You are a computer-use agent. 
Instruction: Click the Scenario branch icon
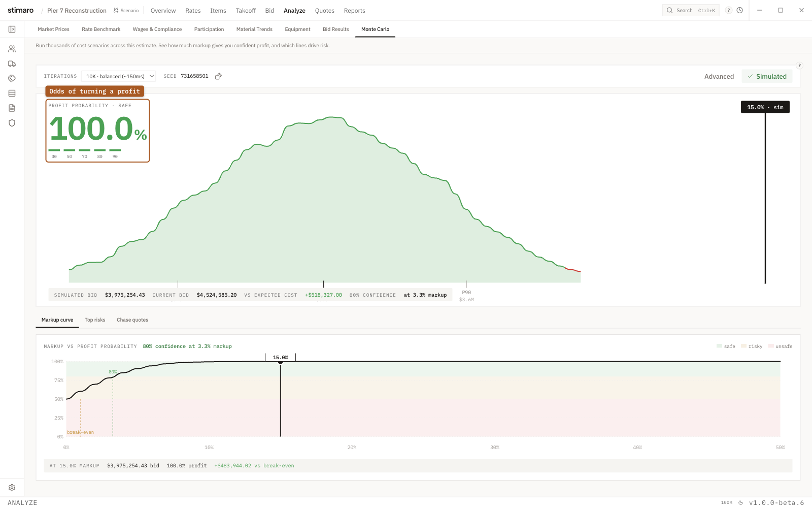point(116,10)
